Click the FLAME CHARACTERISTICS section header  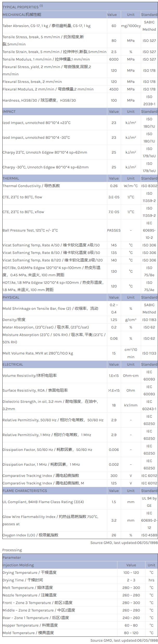25,491
